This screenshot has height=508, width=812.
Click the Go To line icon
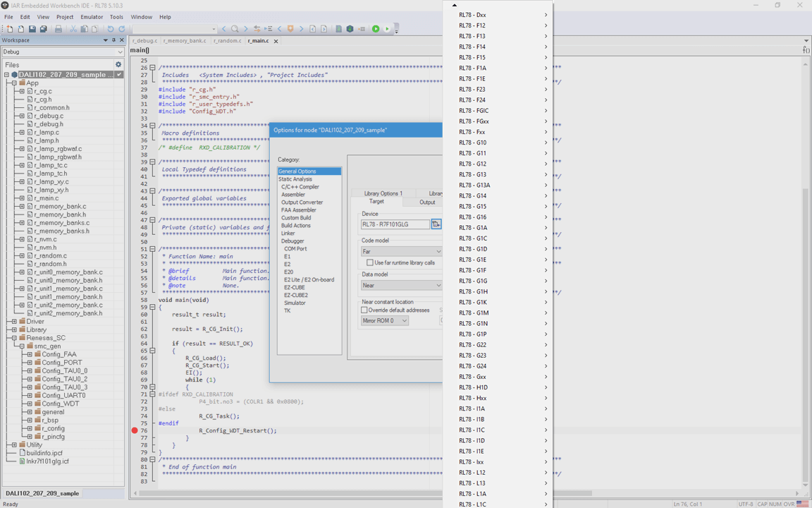[x=269, y=29]
